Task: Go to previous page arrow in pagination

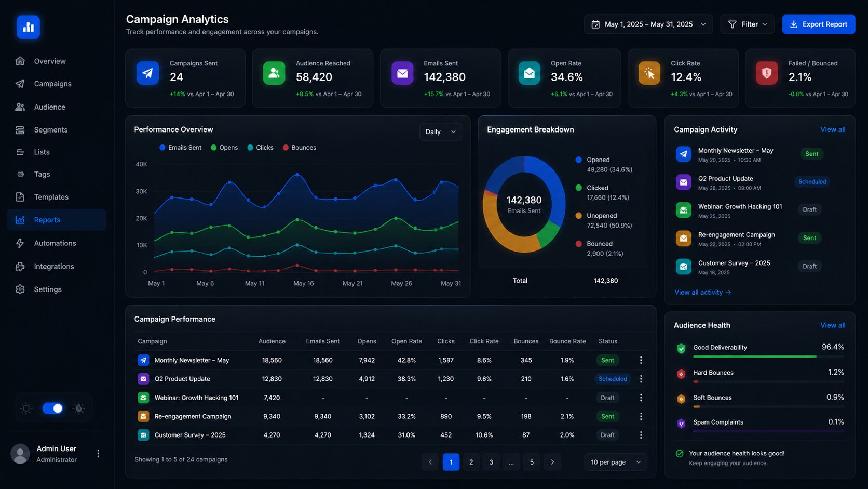Action: point(430,462)
